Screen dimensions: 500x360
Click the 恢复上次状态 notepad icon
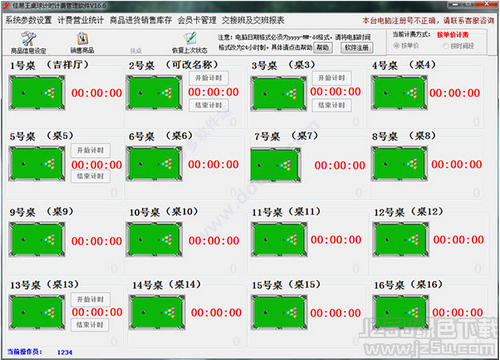pyautogui.click(x=190, y=39)
